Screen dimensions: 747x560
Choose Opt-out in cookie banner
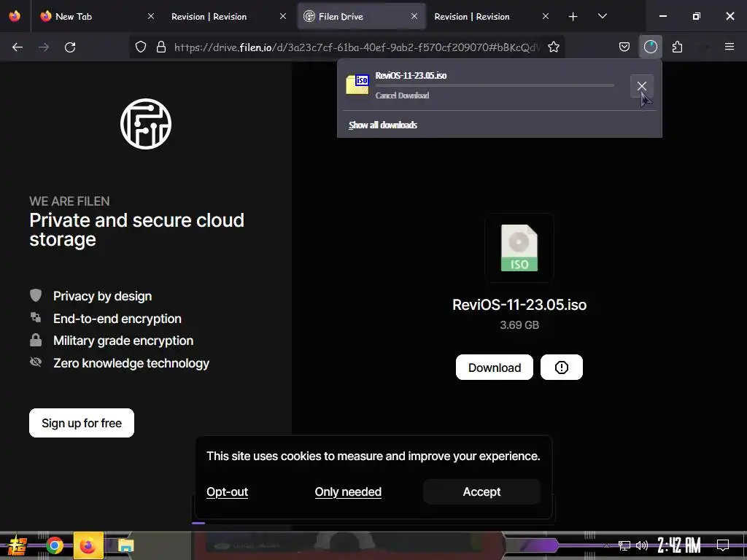(228, 492)
